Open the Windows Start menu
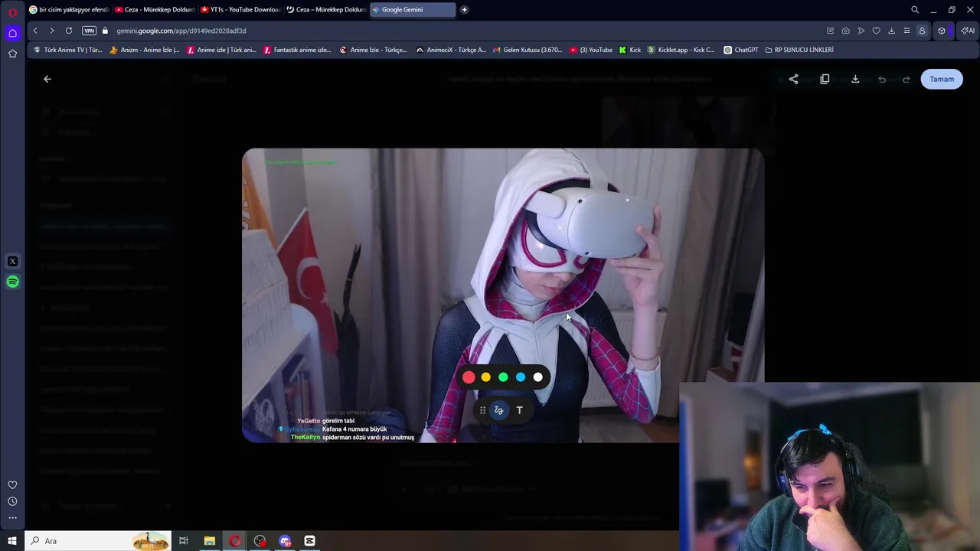 (x=12, y=541)
